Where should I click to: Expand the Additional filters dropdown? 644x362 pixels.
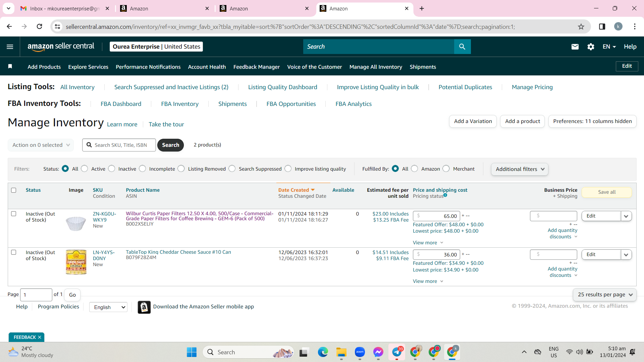pos(520,169)
